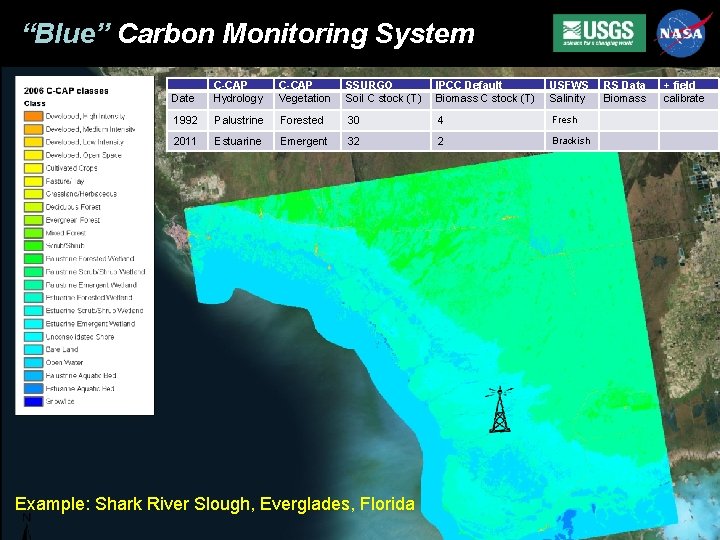Click the '+ field' column header

689,84
